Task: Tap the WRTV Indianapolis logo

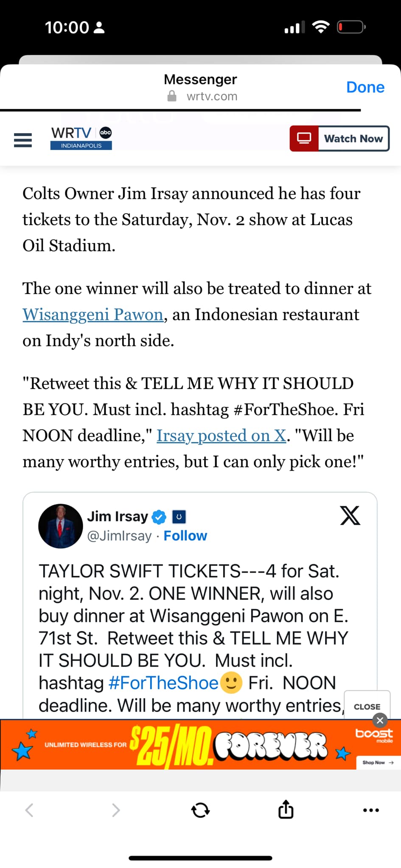Action: 81,138
